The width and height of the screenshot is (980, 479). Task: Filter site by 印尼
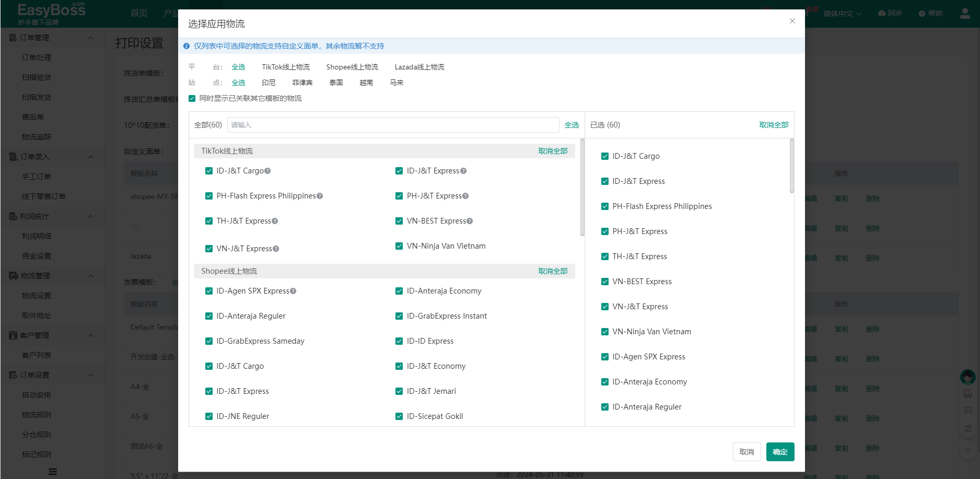[x=269, y=83]
